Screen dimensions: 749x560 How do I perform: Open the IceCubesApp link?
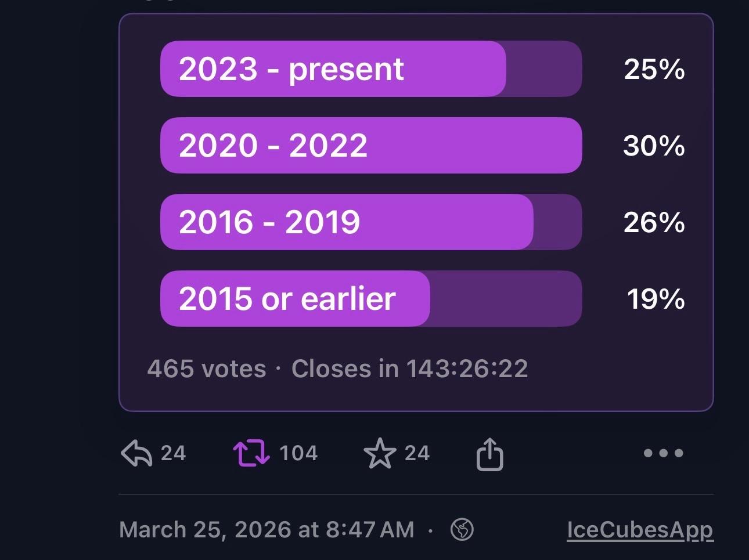point(640,530)
